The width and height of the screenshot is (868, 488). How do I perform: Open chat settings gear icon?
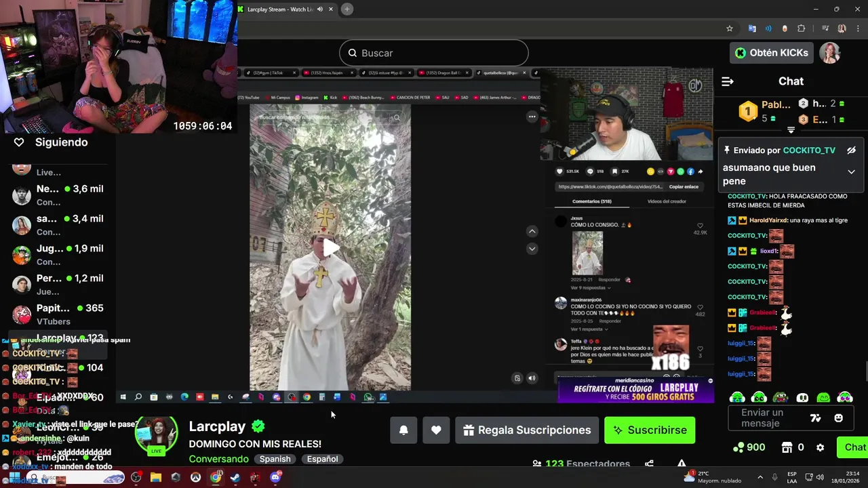[821, 447]
